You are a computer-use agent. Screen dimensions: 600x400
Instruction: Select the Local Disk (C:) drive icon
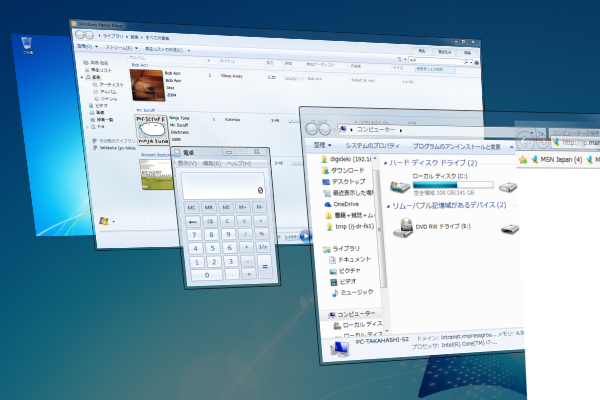click(399, 186)
